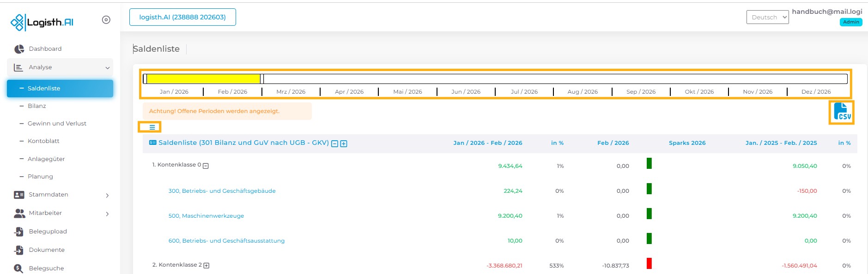Screen dimensions: 868x274
Task: Click the yellow selected period bar
Action: (203, 79)
